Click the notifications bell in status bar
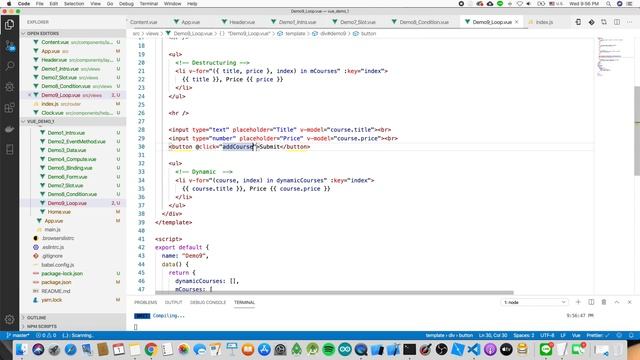The height and width of the screenshot is (360, 640). click(x=631, y=335)
